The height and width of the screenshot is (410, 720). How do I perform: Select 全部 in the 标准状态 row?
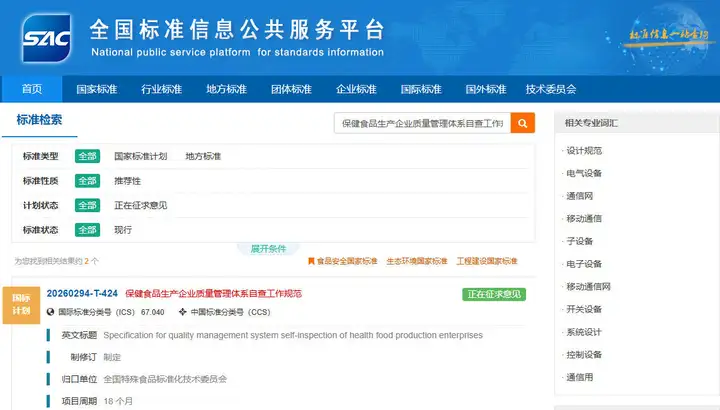(x=87, y=230)
